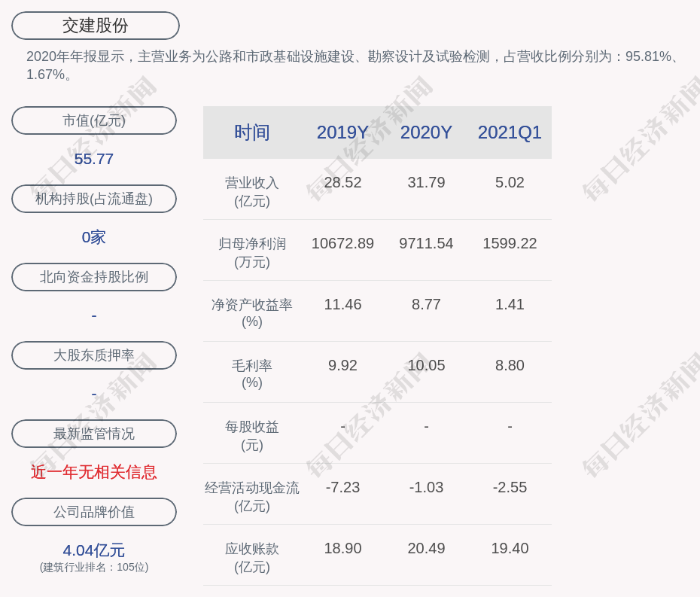Click the 毛利率 (%) row label
This screenshot has width=700, height=597.
[x=252, y=374]
